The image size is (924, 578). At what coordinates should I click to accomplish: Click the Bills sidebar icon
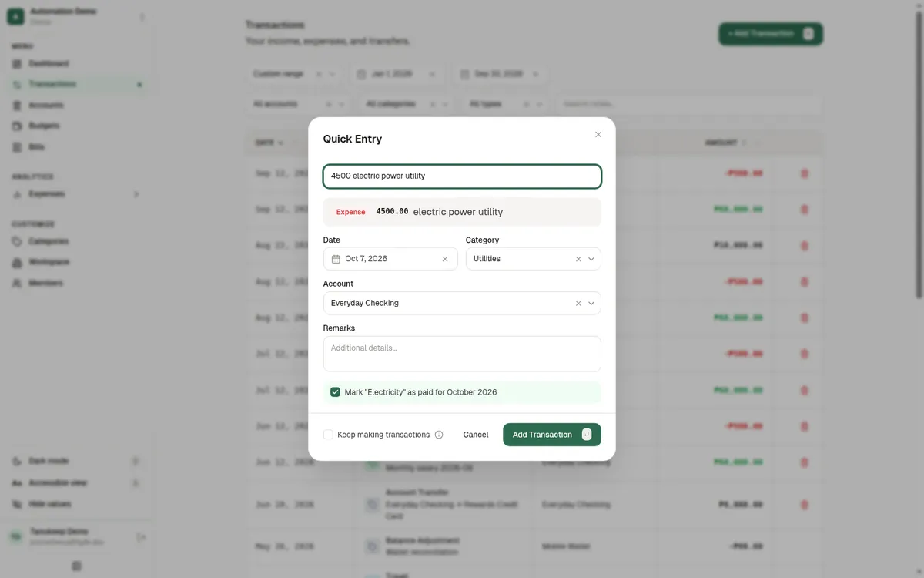pos(17,146)
